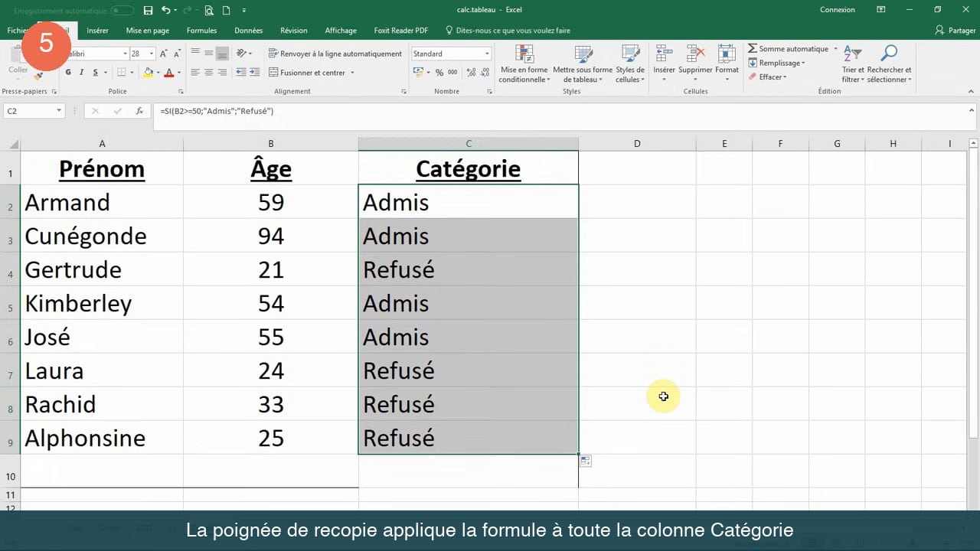980x551 pixels.
Task: Increase font size with the large A icon
Action: [x=165, y=54]
